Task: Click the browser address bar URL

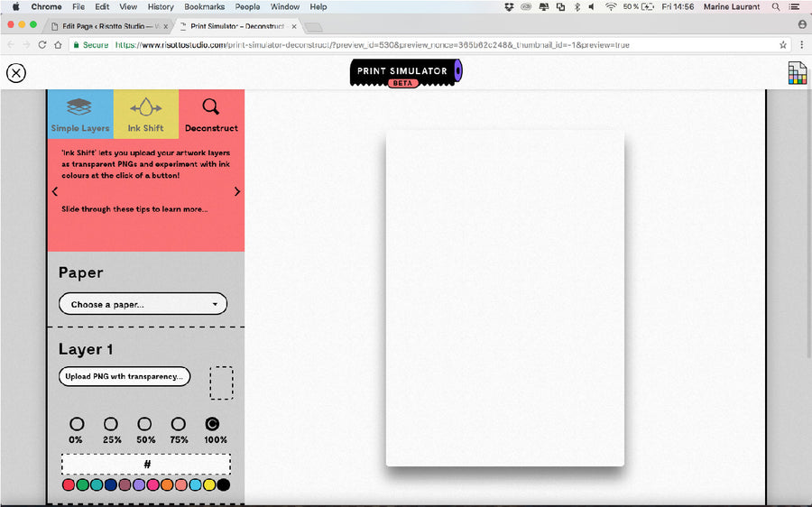Action: (372, 45)
